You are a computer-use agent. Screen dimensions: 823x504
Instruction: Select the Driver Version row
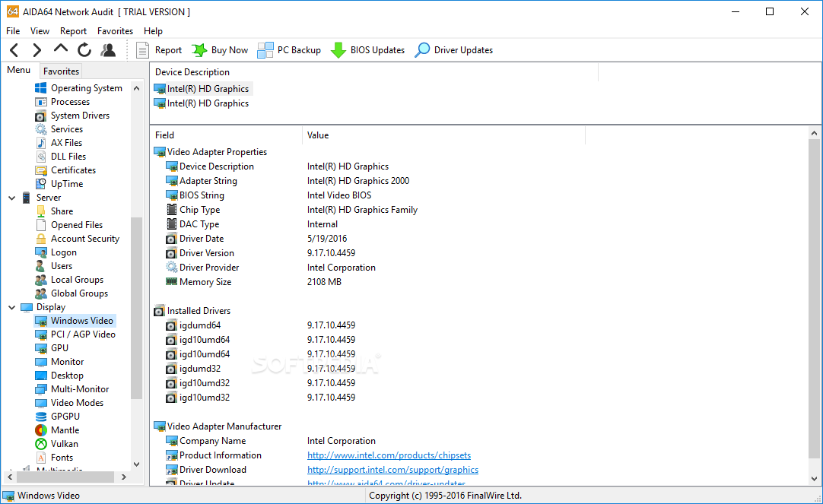coord(260,253)
